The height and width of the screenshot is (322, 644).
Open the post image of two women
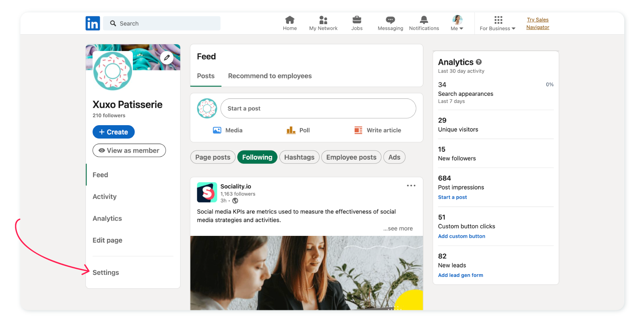(307, 273)
